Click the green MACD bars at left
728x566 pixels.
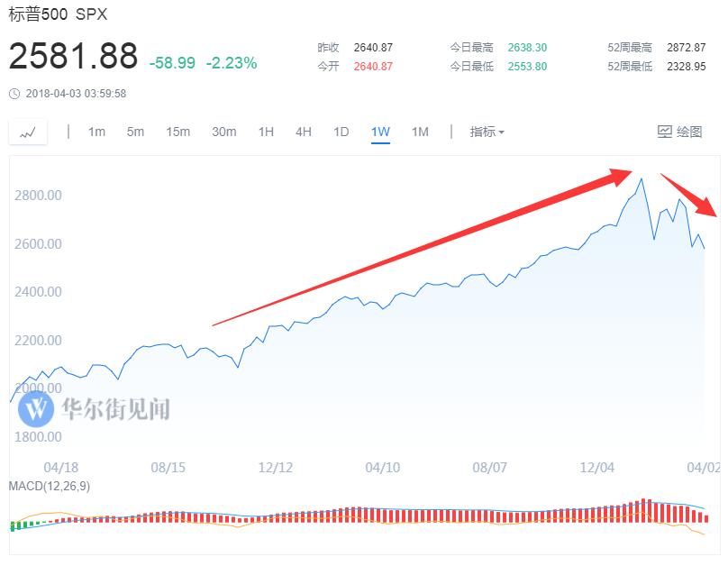coord(25,525)
